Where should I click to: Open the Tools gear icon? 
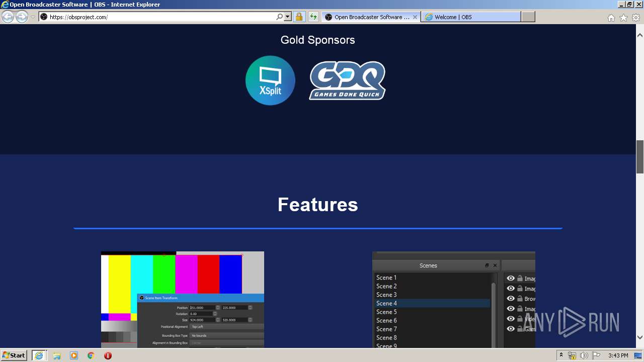coord(636,18)
